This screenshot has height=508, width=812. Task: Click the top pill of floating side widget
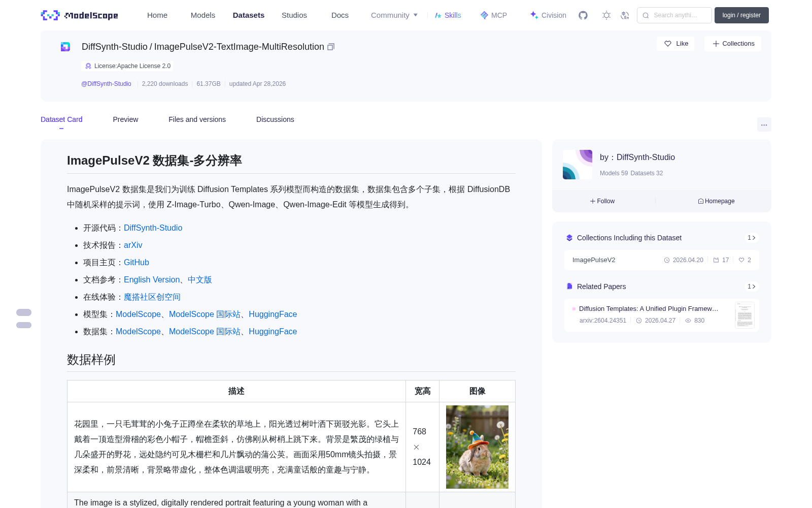(x=24, y=312)
